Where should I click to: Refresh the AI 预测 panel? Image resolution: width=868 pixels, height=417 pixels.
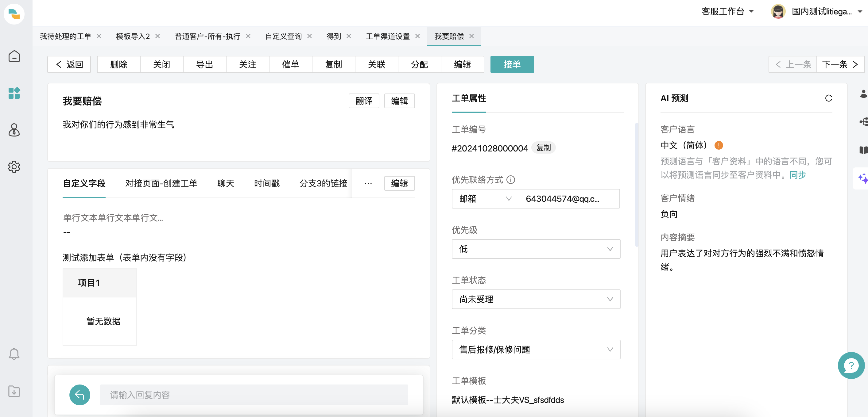829,98
